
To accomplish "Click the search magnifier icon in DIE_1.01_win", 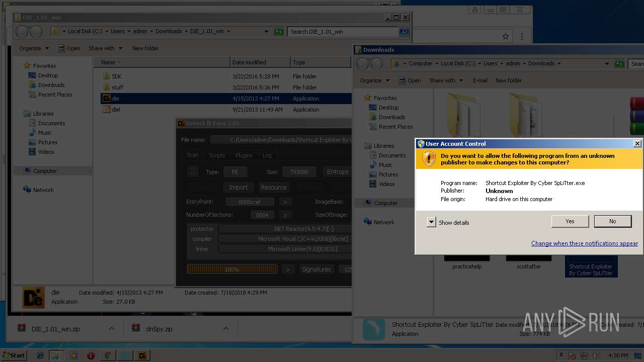I will click(404, 32).
